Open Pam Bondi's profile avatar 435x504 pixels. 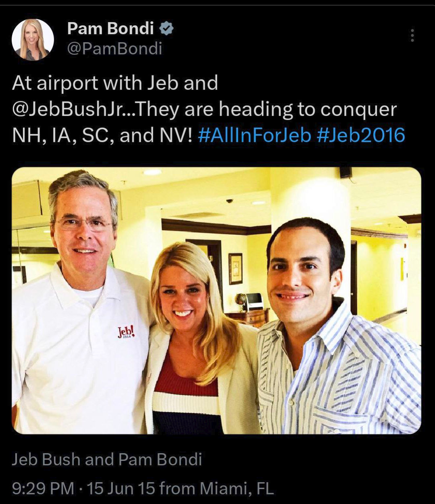pos(33,39)
